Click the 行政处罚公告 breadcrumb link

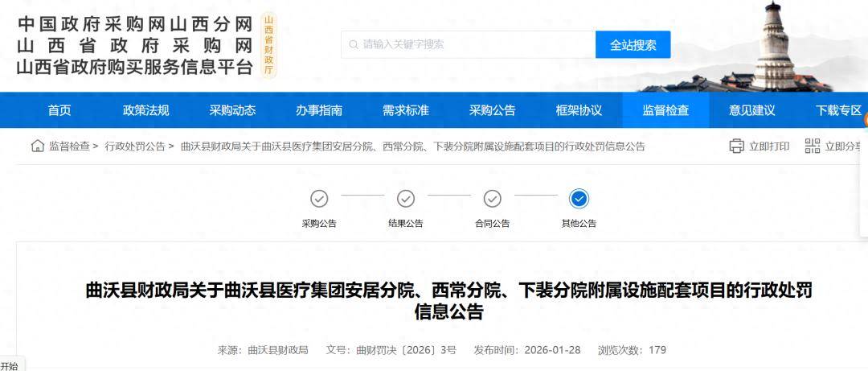[135, 146]
